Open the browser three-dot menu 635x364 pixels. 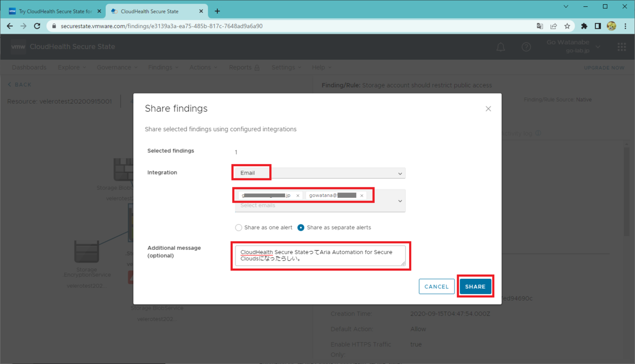point(625,26)
